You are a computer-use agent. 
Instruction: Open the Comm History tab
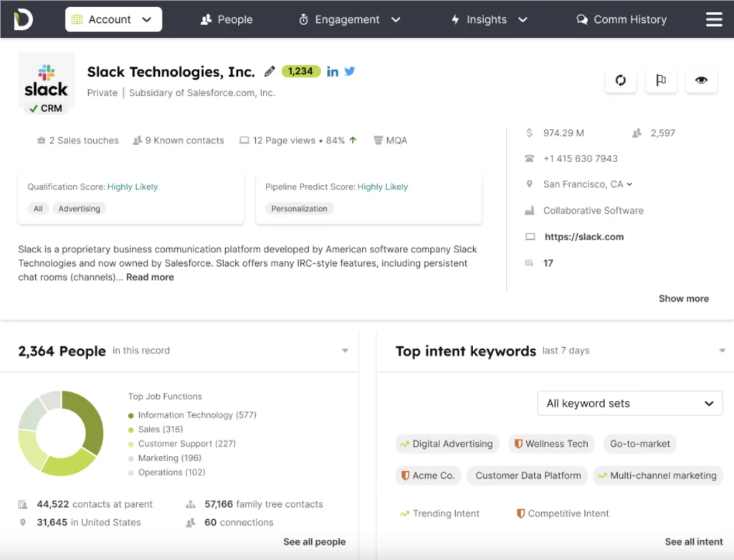click(621, 19)
